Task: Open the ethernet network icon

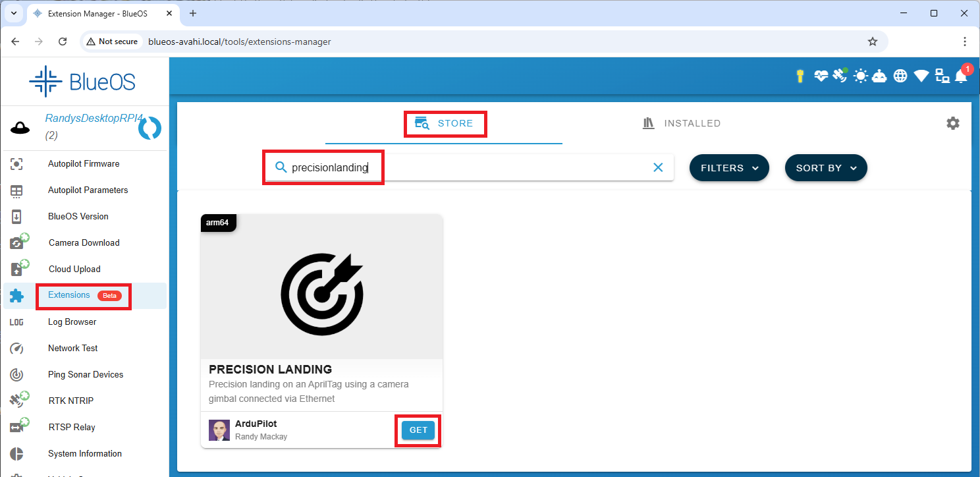Action: (942, 76)
